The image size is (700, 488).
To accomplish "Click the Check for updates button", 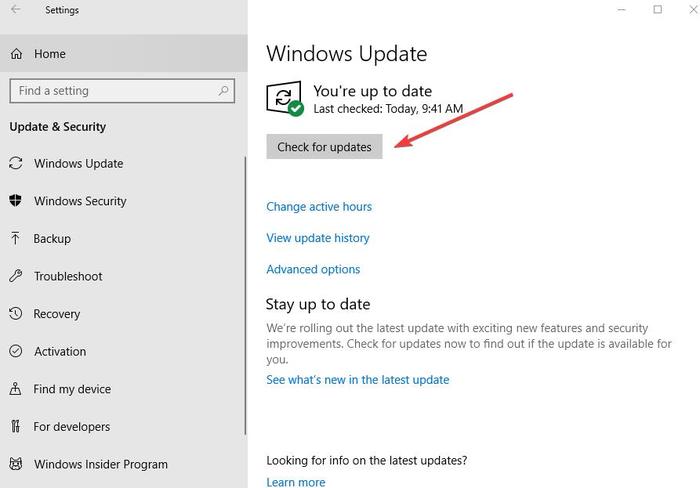I will click(x=325, y=146).
